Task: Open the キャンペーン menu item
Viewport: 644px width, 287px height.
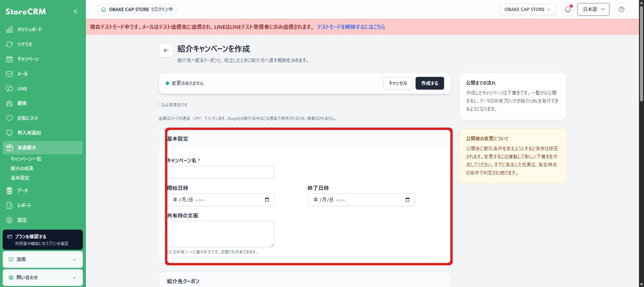Action: click(43, 59)
